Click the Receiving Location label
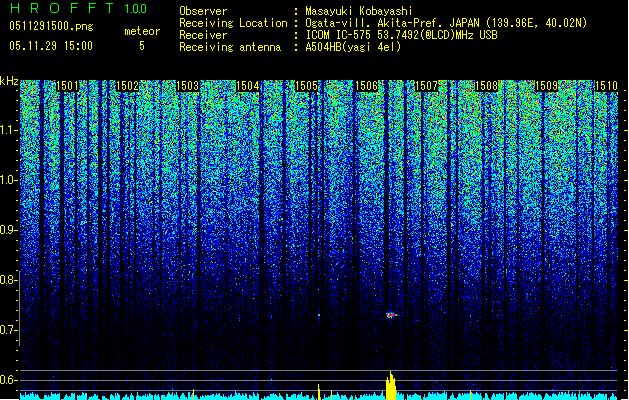This screenshot has width=629, height=400. (233, 23)
